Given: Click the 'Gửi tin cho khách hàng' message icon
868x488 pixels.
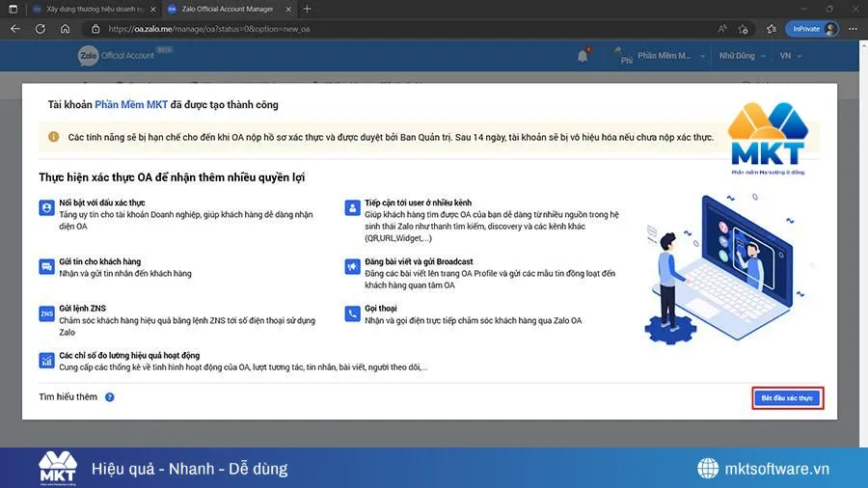Looking at the screenshot, I should tap(46, 266).
